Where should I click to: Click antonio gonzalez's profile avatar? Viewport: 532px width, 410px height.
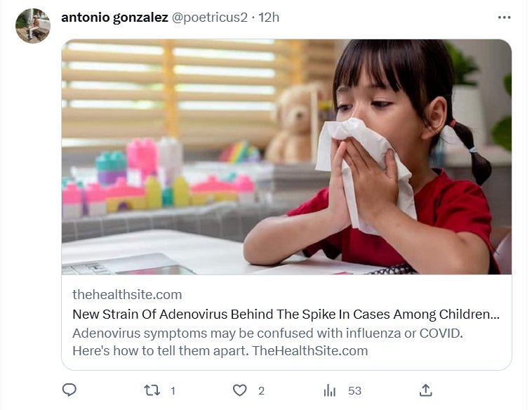[x=33, y=26]
